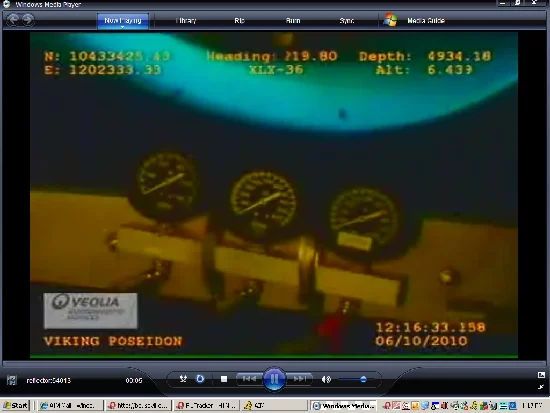Switch to compact mode icon
This screenshot has width=550, height=413.
click(541, 387)
